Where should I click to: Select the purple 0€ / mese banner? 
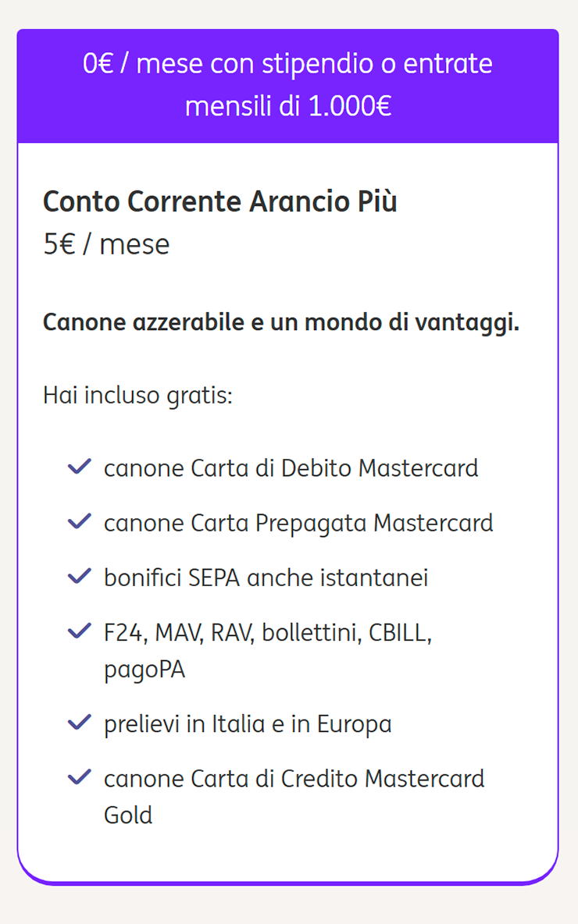[287, 86]
